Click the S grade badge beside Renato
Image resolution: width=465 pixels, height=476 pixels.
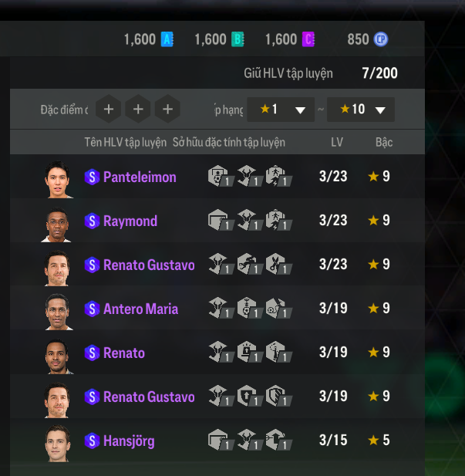(x=92, y=353)
